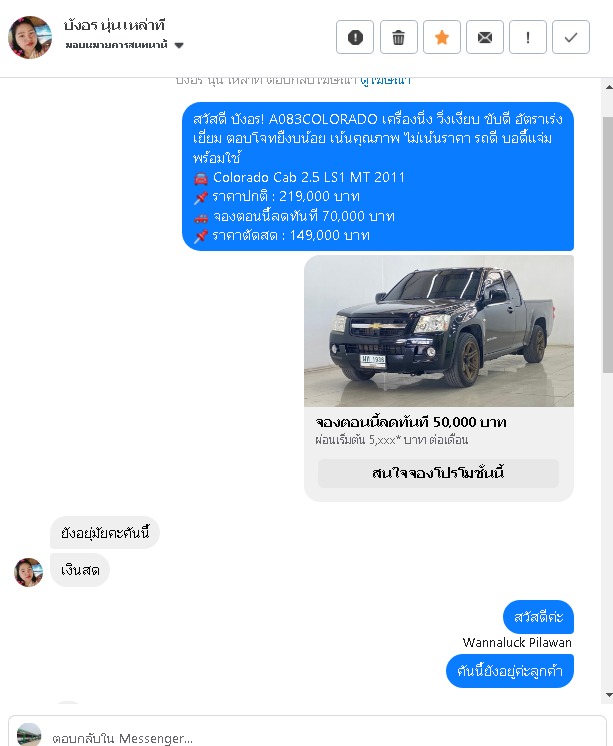Click the spam report icon button

point(355,37)
